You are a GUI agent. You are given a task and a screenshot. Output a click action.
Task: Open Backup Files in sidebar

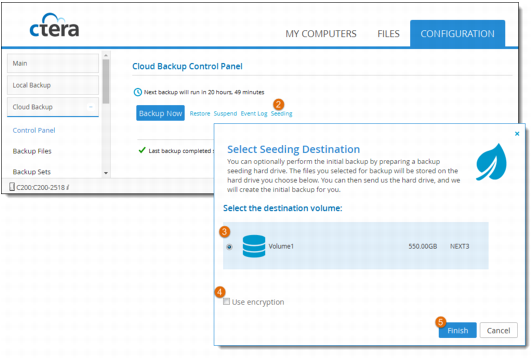32,151
